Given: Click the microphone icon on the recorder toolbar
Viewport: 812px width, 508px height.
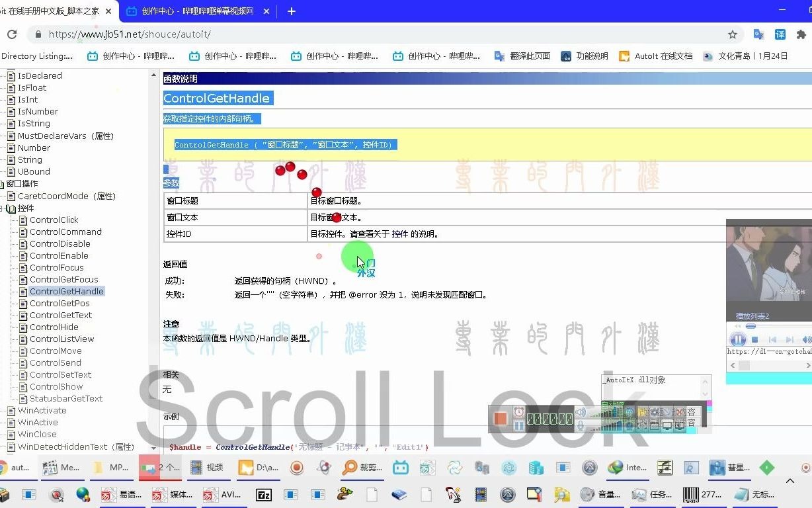Looking at the screenshot, I should [x=580, y=426].
